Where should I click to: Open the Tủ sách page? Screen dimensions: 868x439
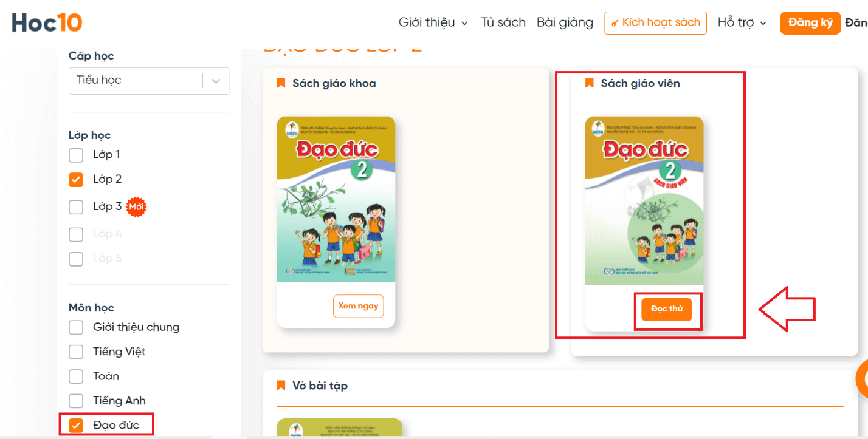(503, 22)
